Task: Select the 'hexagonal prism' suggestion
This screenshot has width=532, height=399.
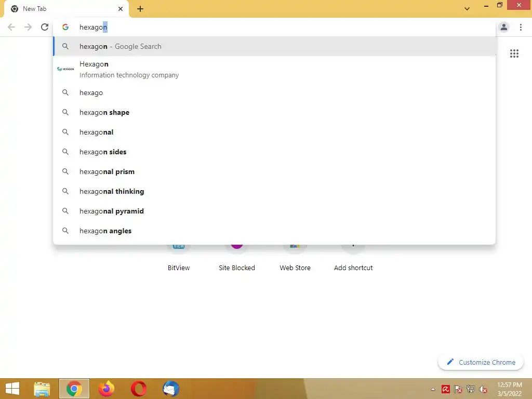Action: [274, 171]
